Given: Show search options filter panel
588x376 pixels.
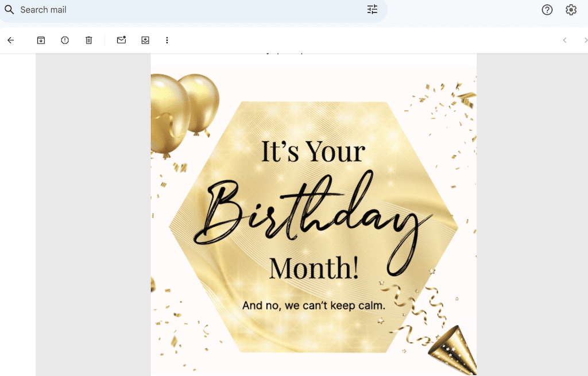Looking at the screenshot, I should coord(372,10).
